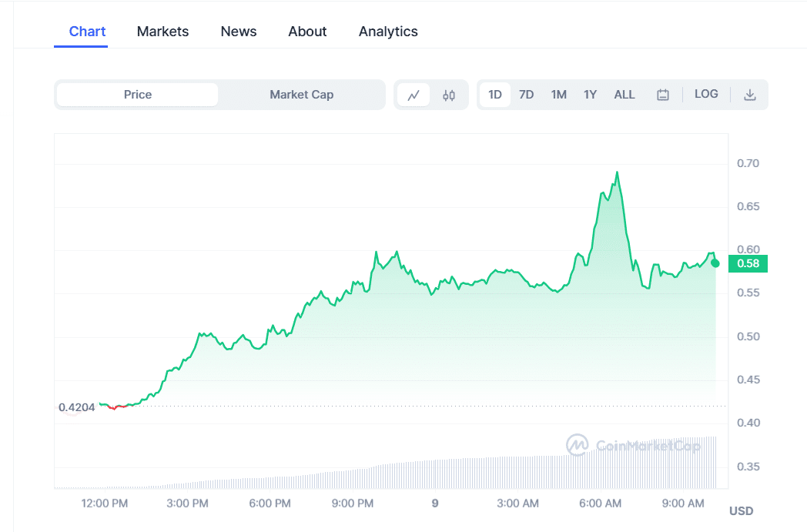Display ALL time price history
This screenshot has width=807, height=532.
pyautogui.click(x=625, y=95)
